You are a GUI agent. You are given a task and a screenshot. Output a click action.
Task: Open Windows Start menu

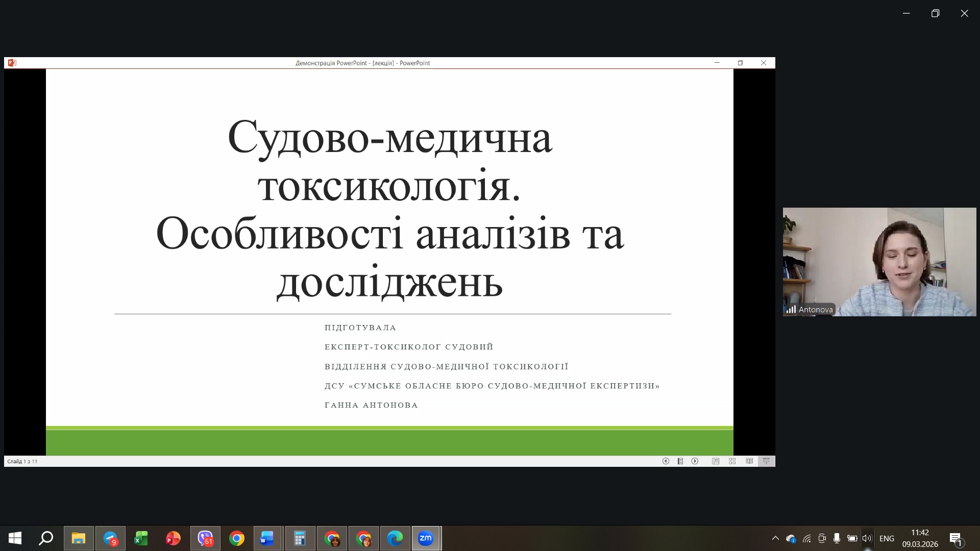[x=15, y=538]
